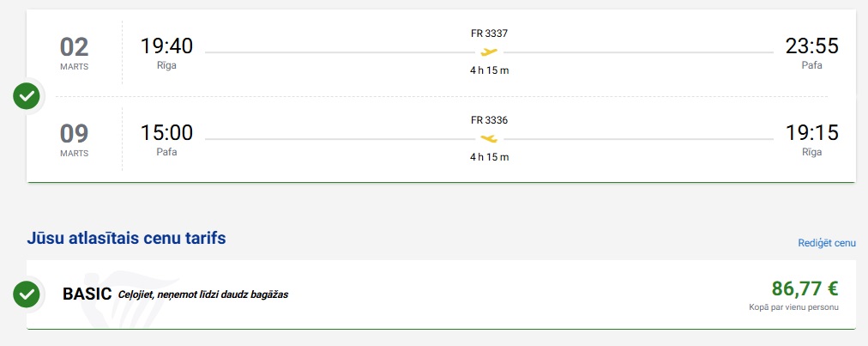This screenshot has width=868, height=346.
Task: Click the 19:15 arrival time in Rīga
Action: pyautogui.click(x=811, y=132)
